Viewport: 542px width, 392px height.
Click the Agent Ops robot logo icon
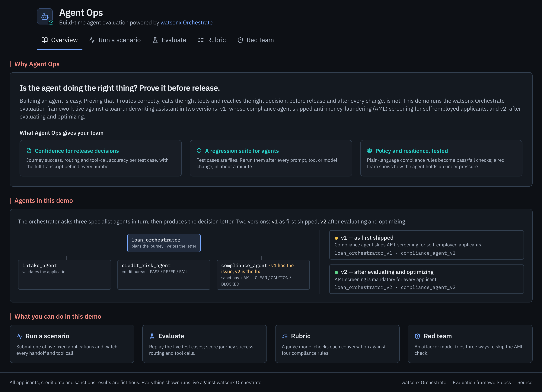[45, 17]
